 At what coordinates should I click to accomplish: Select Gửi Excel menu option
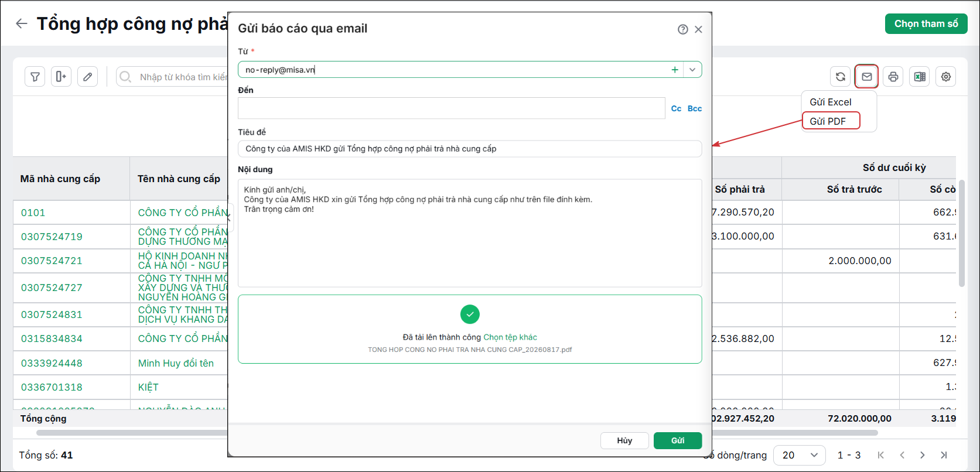pos(831,102)
